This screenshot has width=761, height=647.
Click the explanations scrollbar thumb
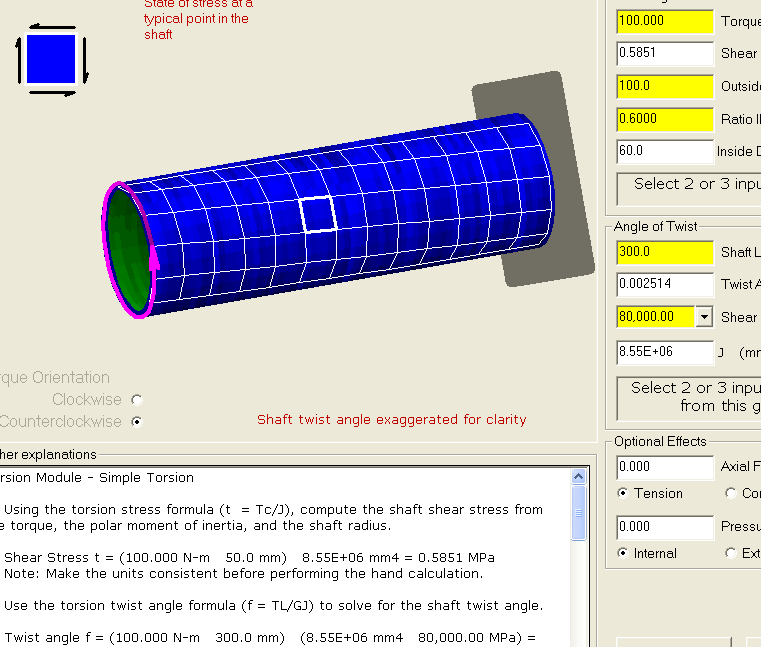579,513
